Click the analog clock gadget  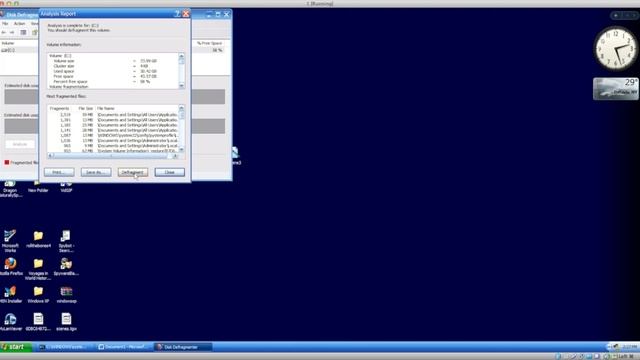tap(616, 49)
